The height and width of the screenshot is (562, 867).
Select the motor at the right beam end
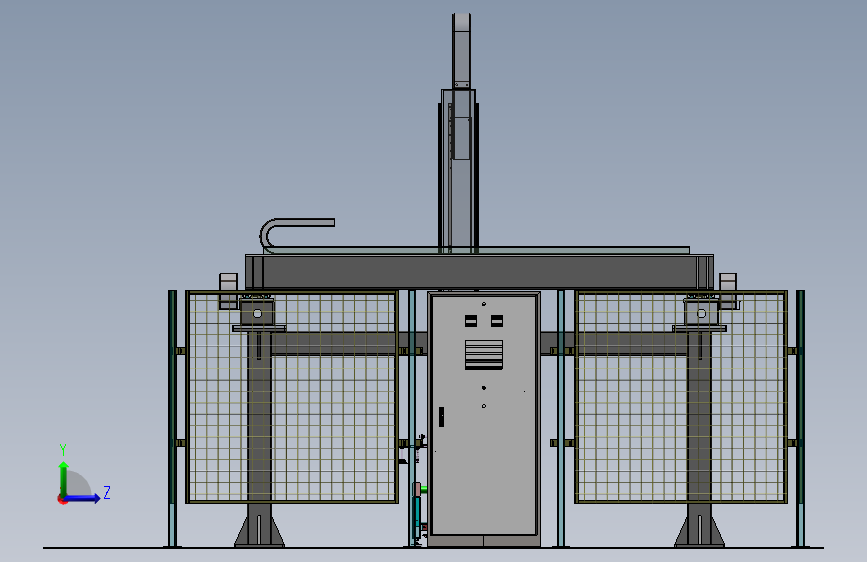(x=728, y=291)
